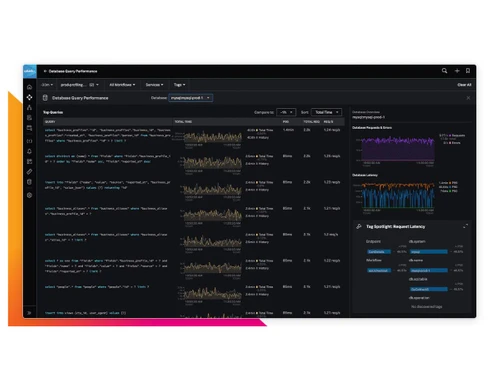Select the db.name tag value bar
The image size is (500, 375).
coord(429,270)
